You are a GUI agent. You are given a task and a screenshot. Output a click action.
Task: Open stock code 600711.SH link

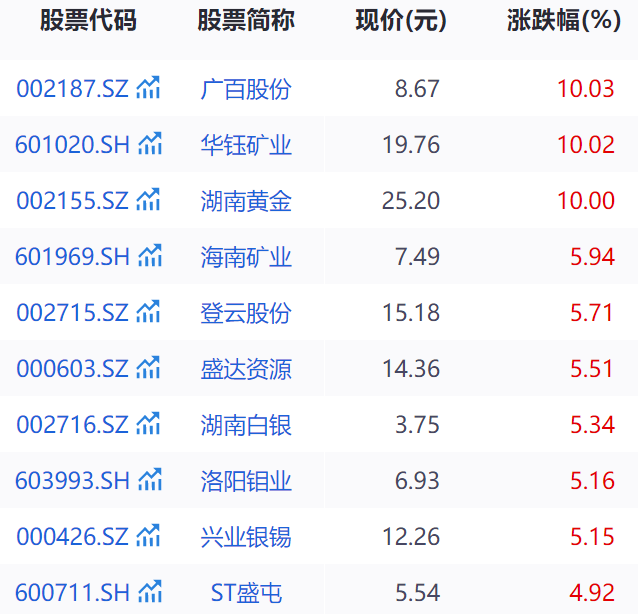(72, 592)
